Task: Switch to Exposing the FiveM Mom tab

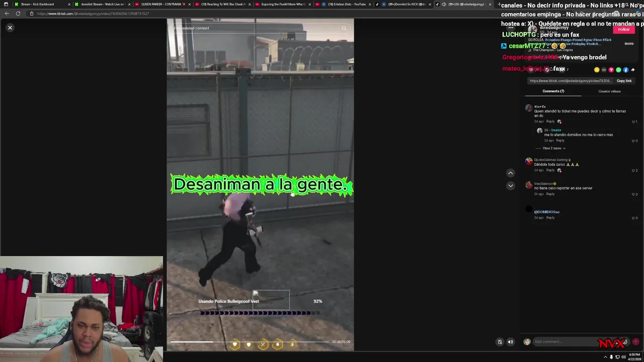Action: click(283, 4)
